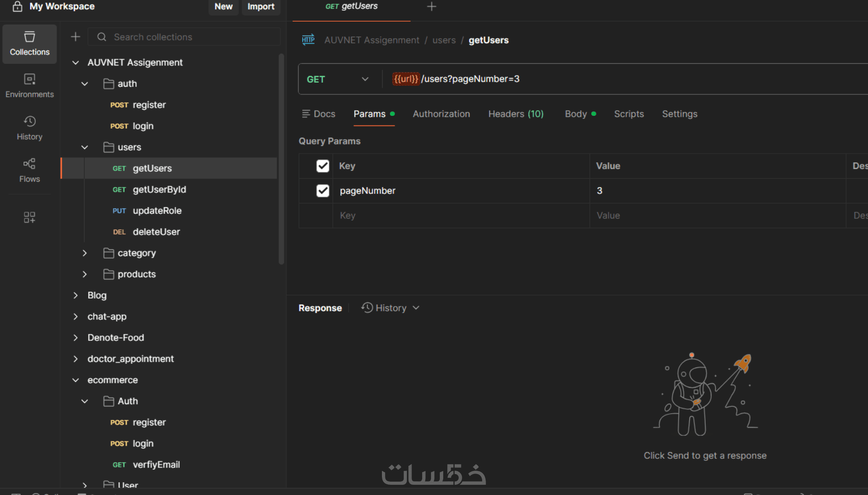This screenshot has width=868, height=495.
Task: Collapse the users folder chevron
Action: (85, 147)
